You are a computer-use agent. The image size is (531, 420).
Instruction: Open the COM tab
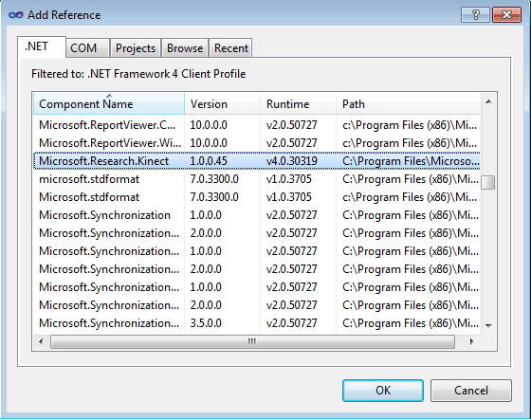tap(87, 48)
